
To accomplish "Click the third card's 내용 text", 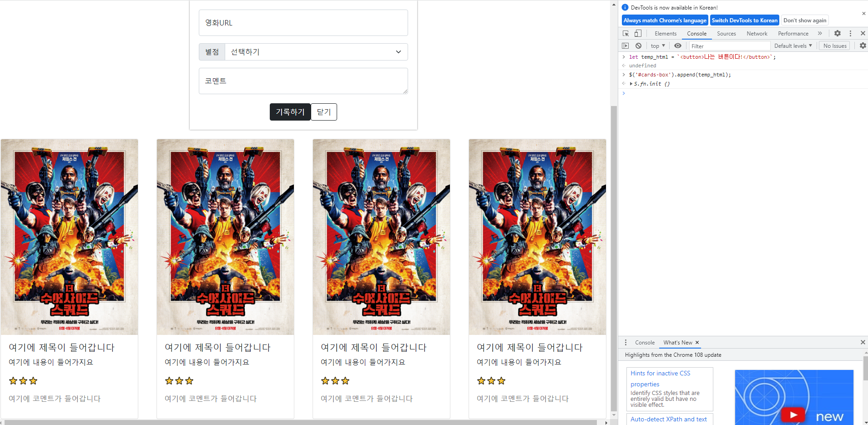I will coord(363,362).
